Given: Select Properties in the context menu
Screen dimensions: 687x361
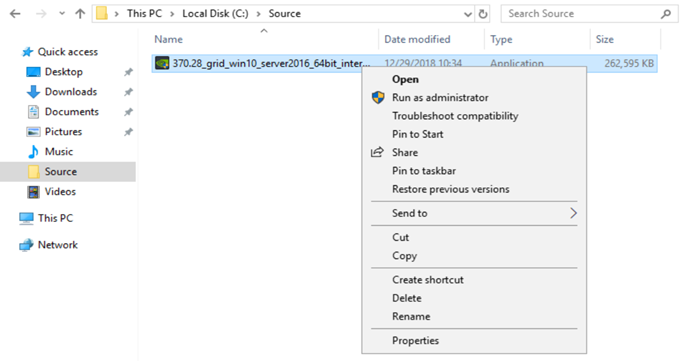Looking at the screenshot, I should (x=415, y=340).
